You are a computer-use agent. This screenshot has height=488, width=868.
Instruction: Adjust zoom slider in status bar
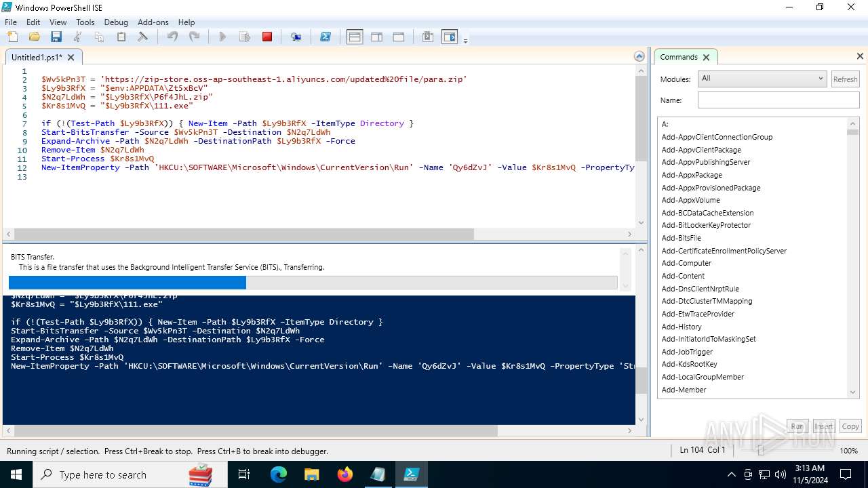coord(761,451)
